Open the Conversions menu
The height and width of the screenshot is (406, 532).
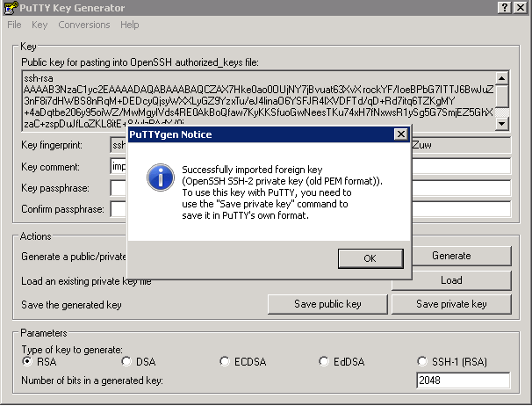pyautogui.click(x=84, y=25)
